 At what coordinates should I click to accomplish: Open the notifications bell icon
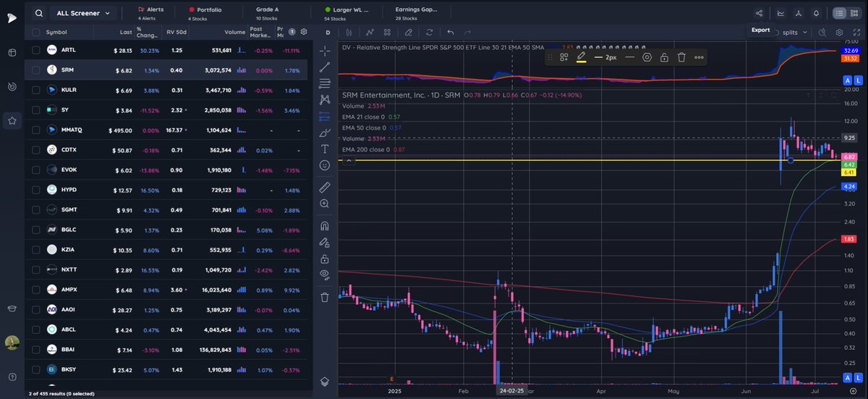[x=817, y=13]
